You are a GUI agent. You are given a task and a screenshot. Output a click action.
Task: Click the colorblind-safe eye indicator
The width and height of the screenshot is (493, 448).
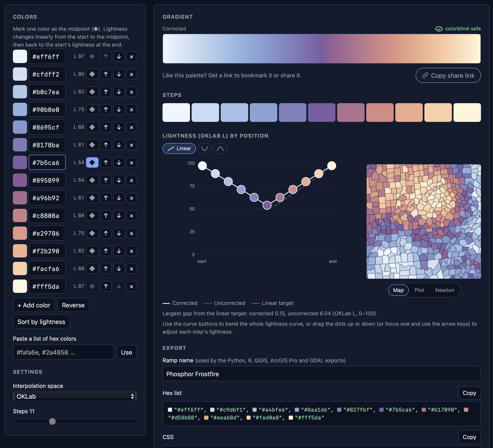[x=439, y=29]
